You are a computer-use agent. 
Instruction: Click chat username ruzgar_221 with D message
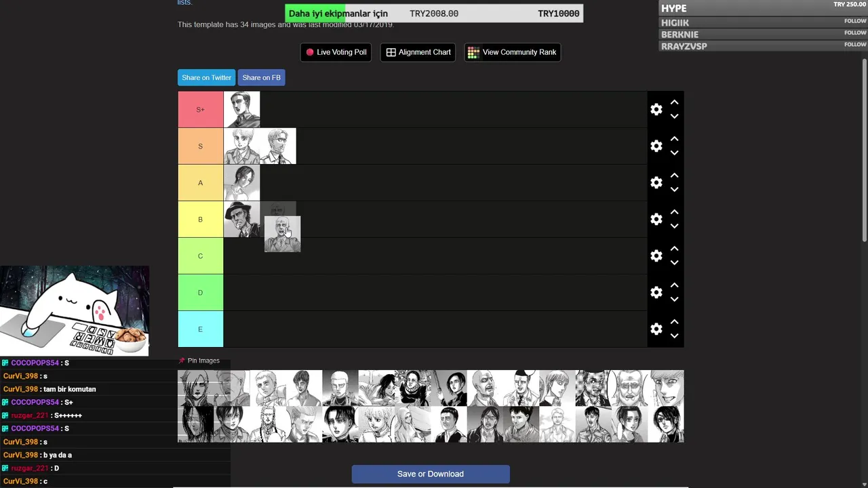pyautogui.click(x=30, y=468)
